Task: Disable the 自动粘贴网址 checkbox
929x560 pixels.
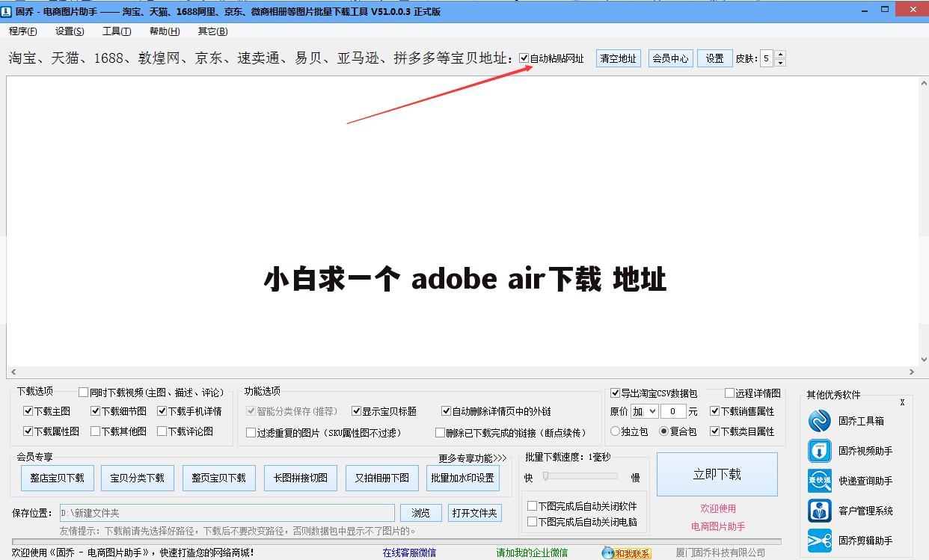Action: tap(524, 58)
